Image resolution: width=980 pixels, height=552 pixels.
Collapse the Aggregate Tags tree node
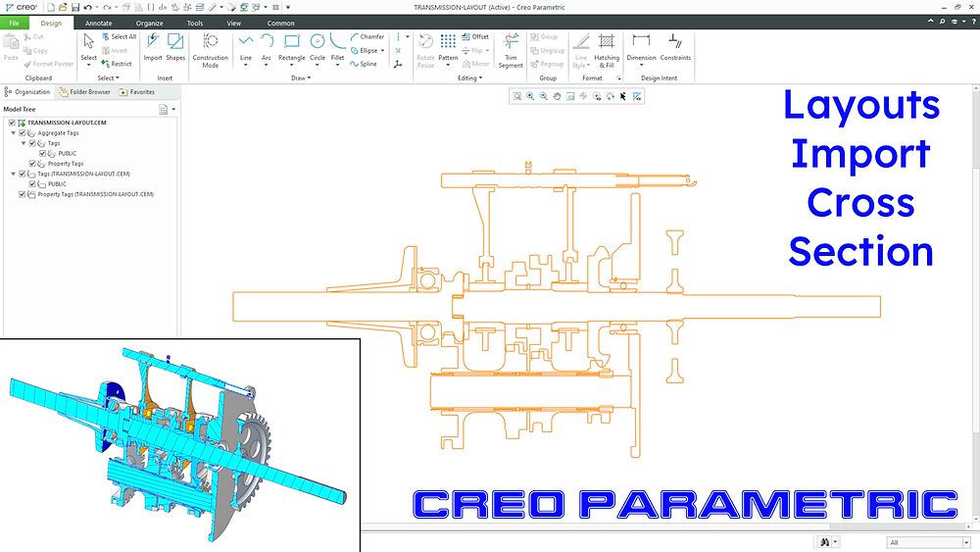(x=13, y=133)
